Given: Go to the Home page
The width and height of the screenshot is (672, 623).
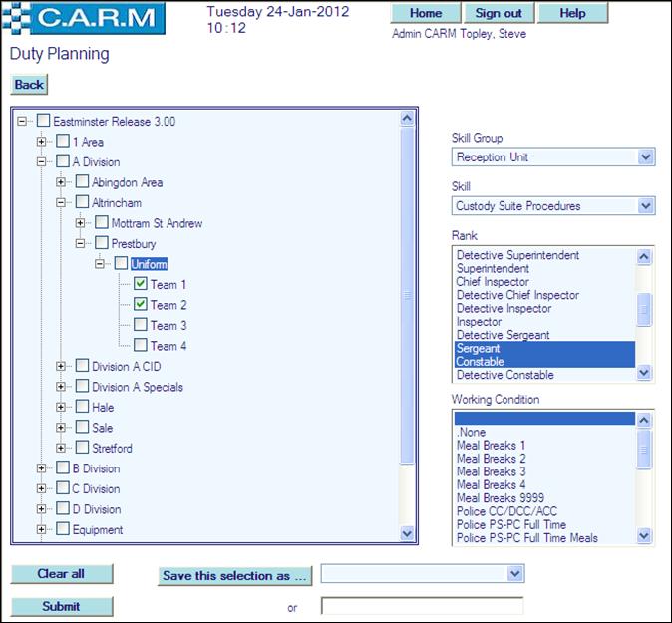Looking at the screenshot, I should [x=426, y=13].
